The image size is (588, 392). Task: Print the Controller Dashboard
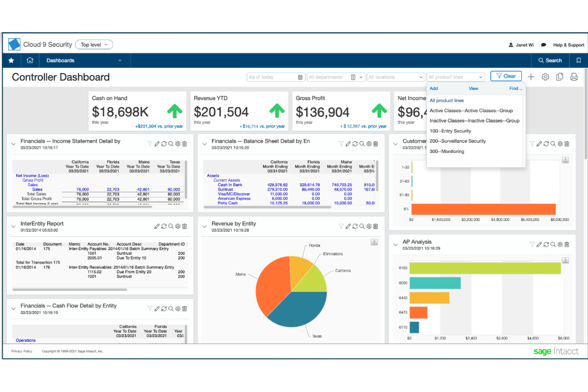(x=574, y=77)
